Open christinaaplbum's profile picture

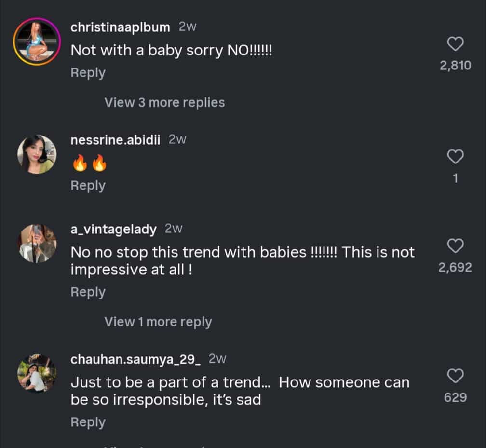coord(35,41)
